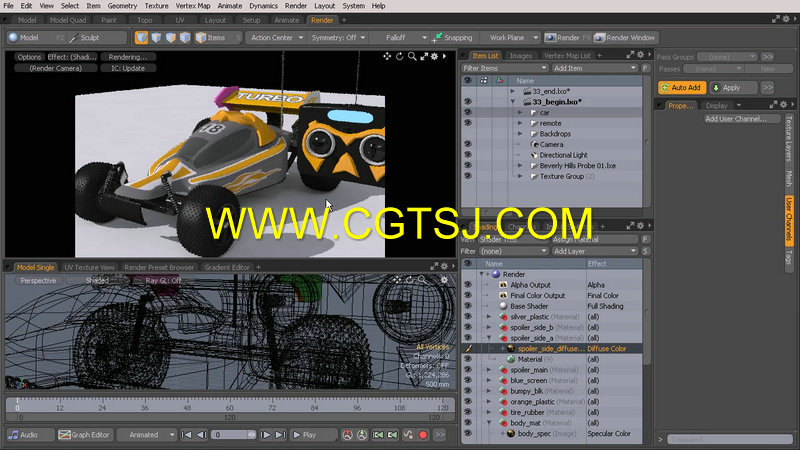Toggle visibility of Alpha Output

click(468, 285)
